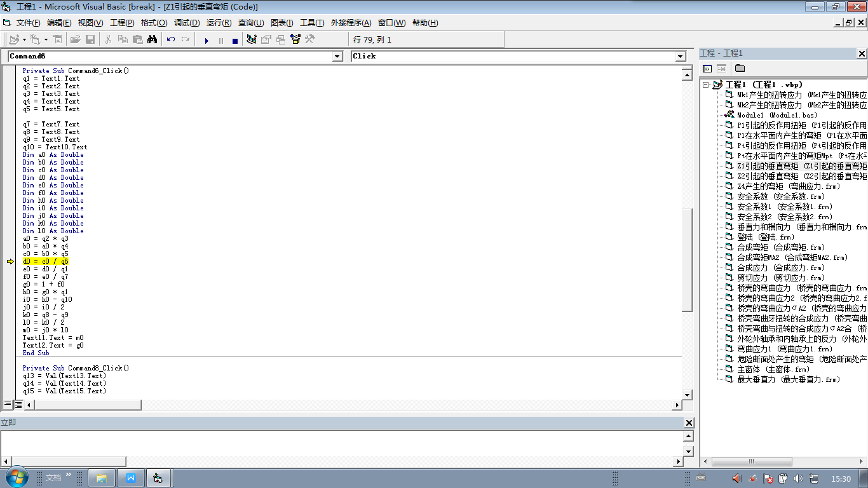
Task: Open the Toolbox hammer-and-wrench icon
Action: 310,39
